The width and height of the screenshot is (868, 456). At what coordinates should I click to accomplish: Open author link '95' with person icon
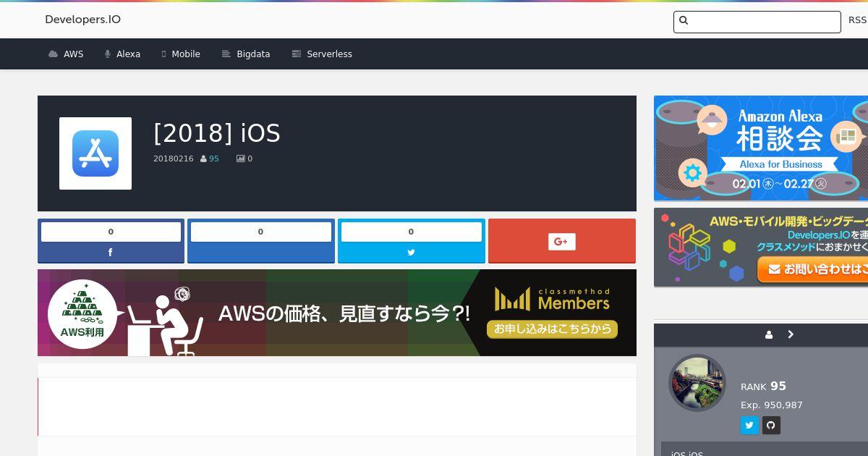210,159
